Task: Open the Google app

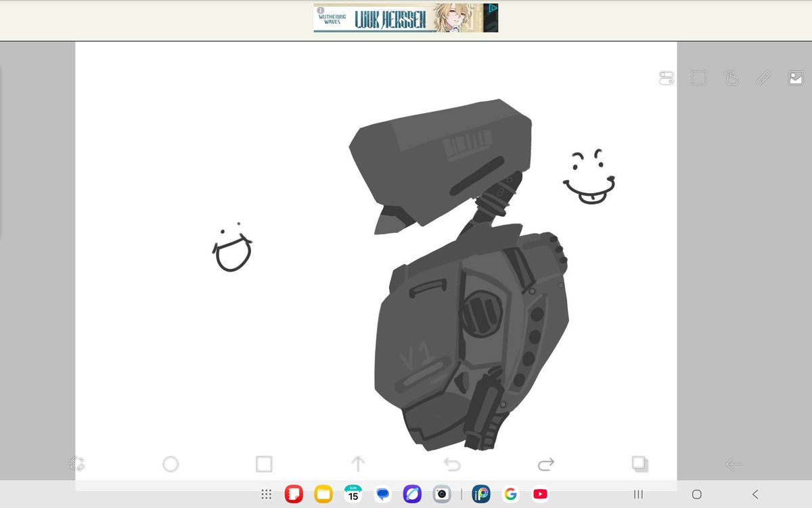Action: [511, 494]
